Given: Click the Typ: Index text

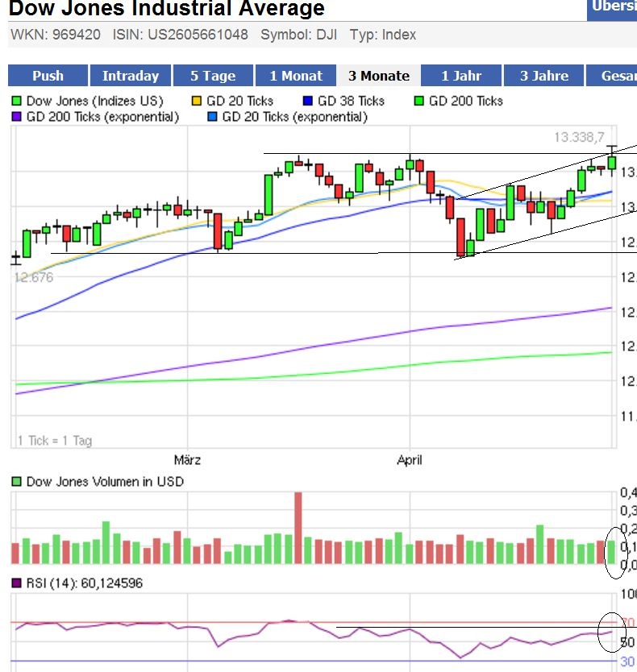Looking at the screenshot, I should (x=383, y=35).
